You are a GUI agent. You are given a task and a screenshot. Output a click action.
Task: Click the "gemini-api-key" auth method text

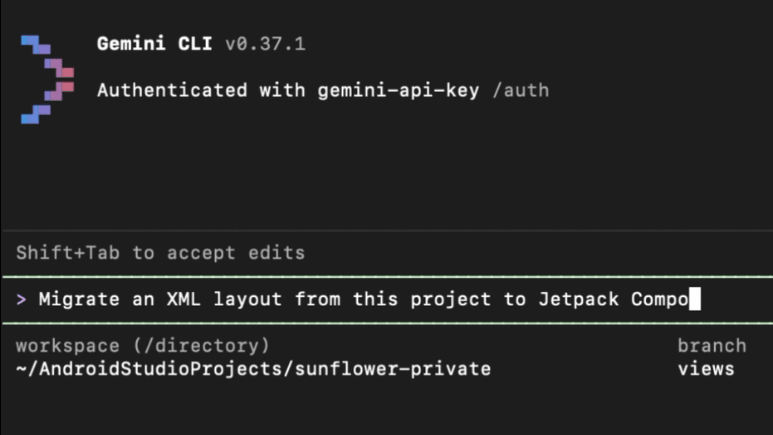pyautogui.click(x=386, y=90)
